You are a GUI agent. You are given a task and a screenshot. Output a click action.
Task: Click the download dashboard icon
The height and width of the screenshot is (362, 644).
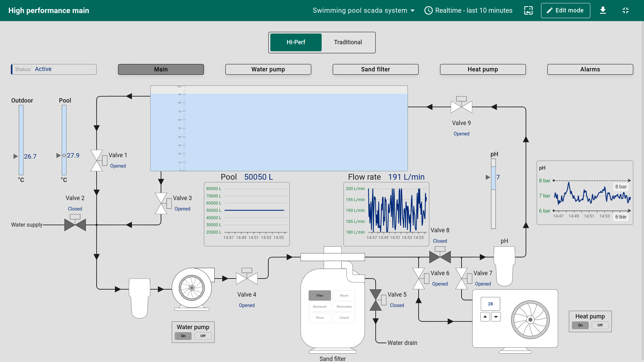click(x=603, y=10)
